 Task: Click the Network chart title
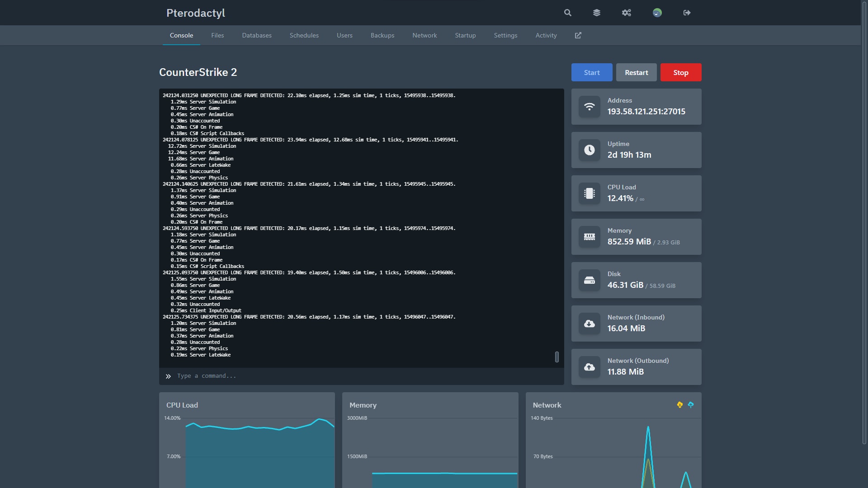point(547,405)
